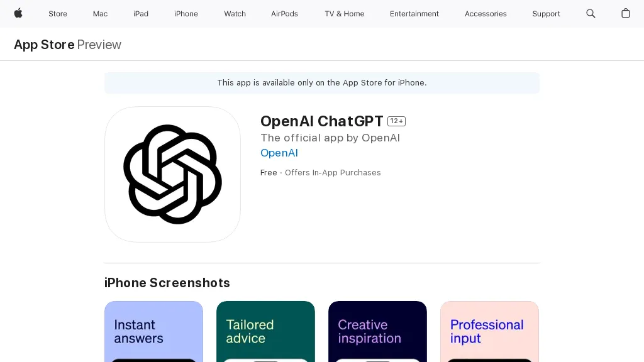Open the Tailored advice screenshot
The image size is (644, 362).
(265, 332)
